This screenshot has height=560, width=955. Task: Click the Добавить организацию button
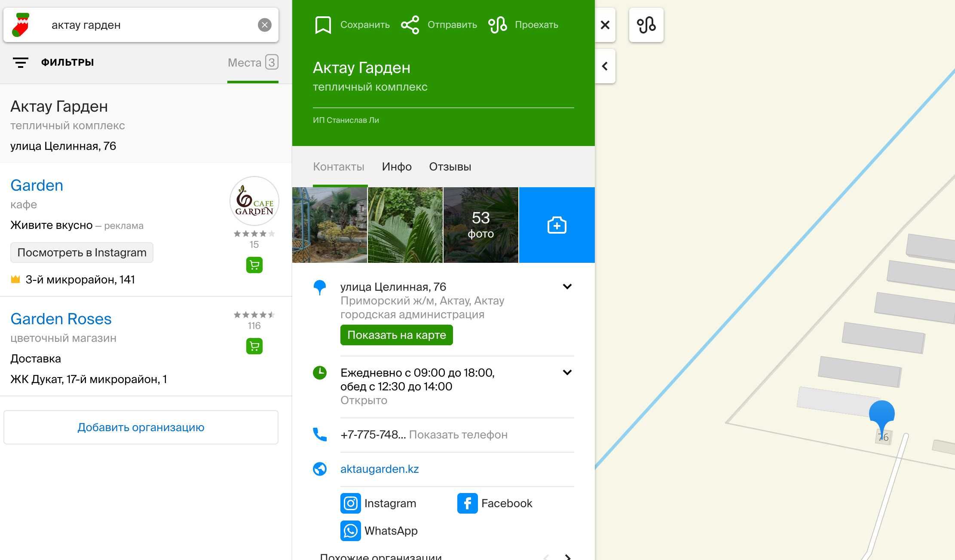tap(141, 427)
